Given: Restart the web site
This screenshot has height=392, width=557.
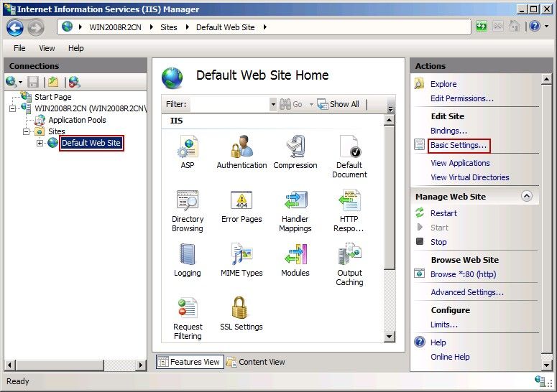Looking at the screenshot, I should [x=443, y=213].
